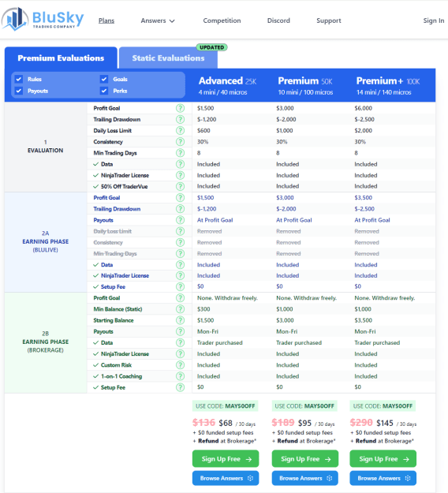Open the Support nav item
This screenshot has width=448, height=493.
coord(329,21)
